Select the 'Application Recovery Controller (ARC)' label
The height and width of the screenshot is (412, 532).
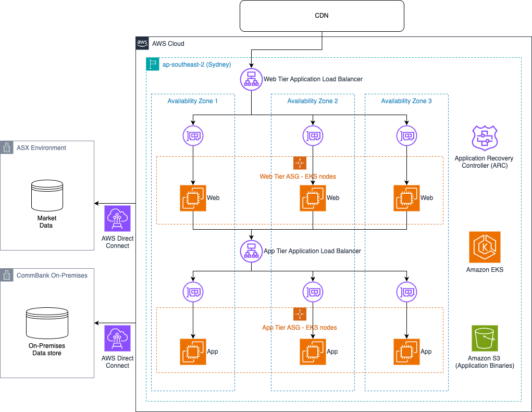coord(484,162)
